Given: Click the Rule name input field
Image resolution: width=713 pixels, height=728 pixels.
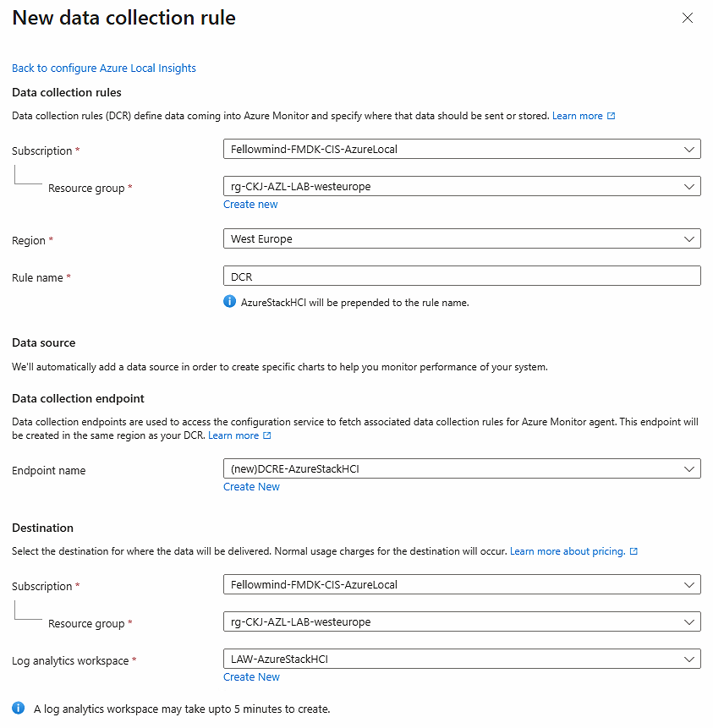Looking at the screenshot, I should (461, 276).
